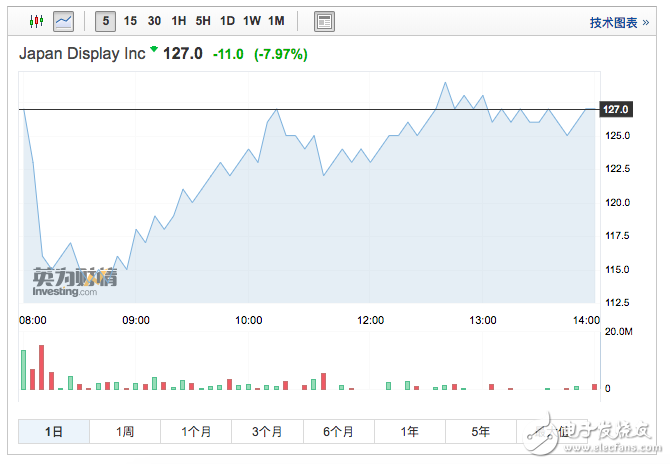Switch to the 1D interval
Screen dimensions: 670x464
point(227,21)
